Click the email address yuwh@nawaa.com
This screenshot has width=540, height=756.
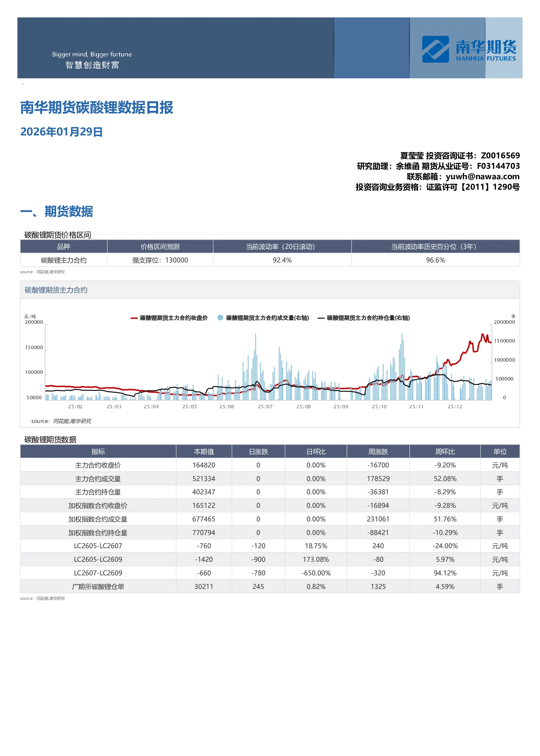pyautogui.click(x=483, y=176)
